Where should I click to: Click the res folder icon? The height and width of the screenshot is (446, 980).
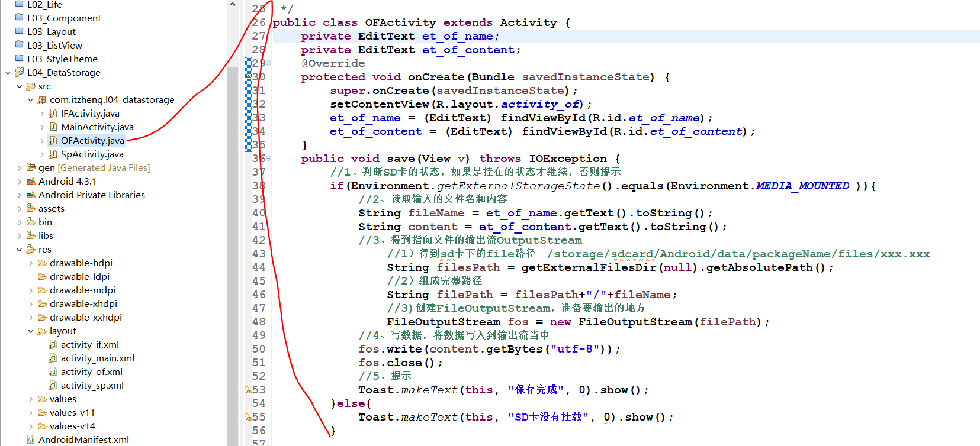31,249
